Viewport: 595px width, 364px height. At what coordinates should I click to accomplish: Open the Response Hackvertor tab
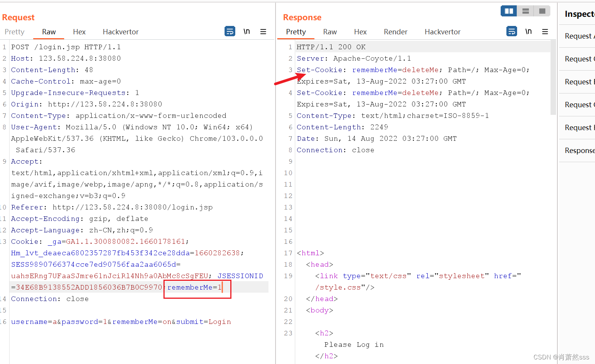tap(443, 32)
